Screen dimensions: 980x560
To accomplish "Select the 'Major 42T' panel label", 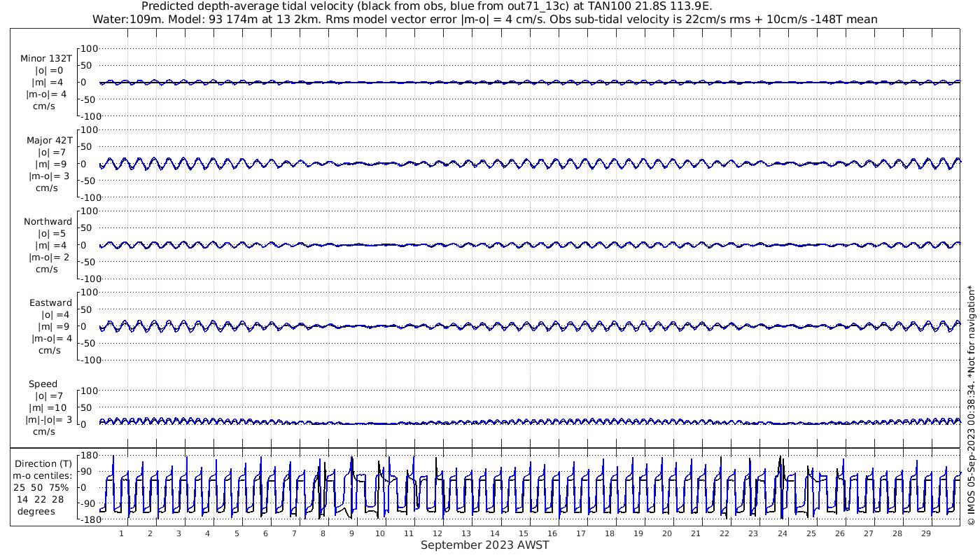I will click(50, 141).
